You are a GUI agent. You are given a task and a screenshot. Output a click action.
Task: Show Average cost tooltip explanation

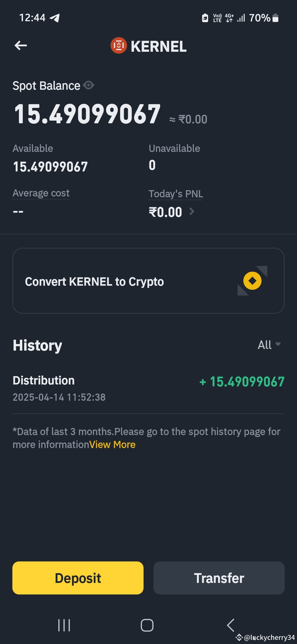point(41,193)
